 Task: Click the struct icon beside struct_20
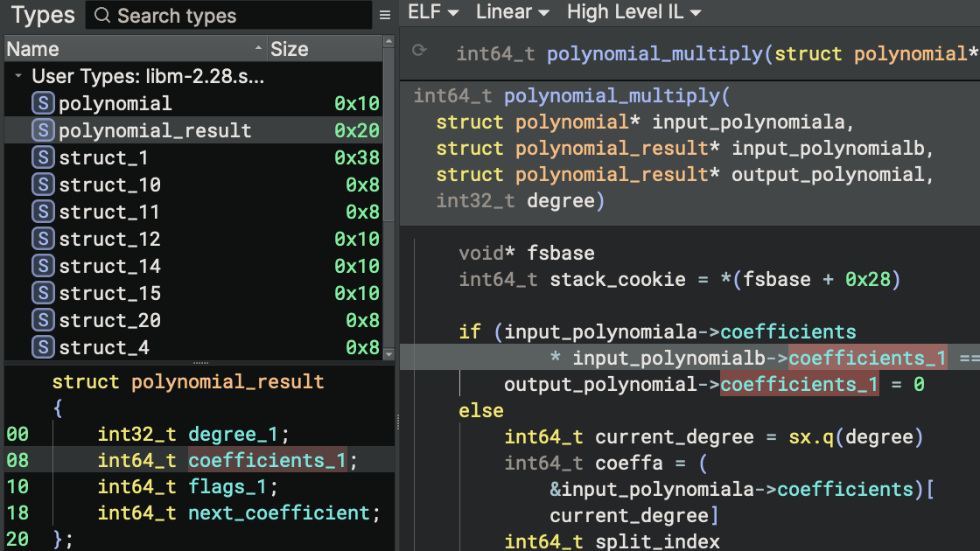[x=43, y=321]
